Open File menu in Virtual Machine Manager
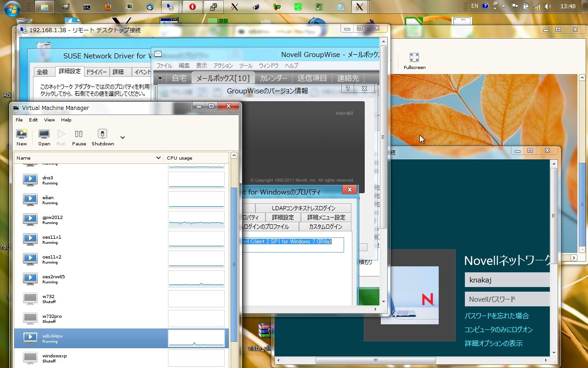The height and width of the screenshot is (368, 588). coord(19,120)
